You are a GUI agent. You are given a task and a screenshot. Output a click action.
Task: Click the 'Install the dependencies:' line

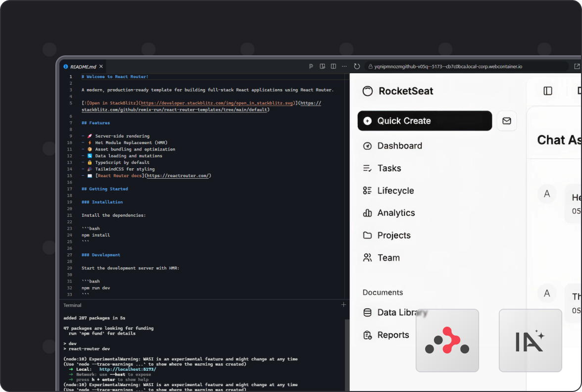click(x=114, y=215)
